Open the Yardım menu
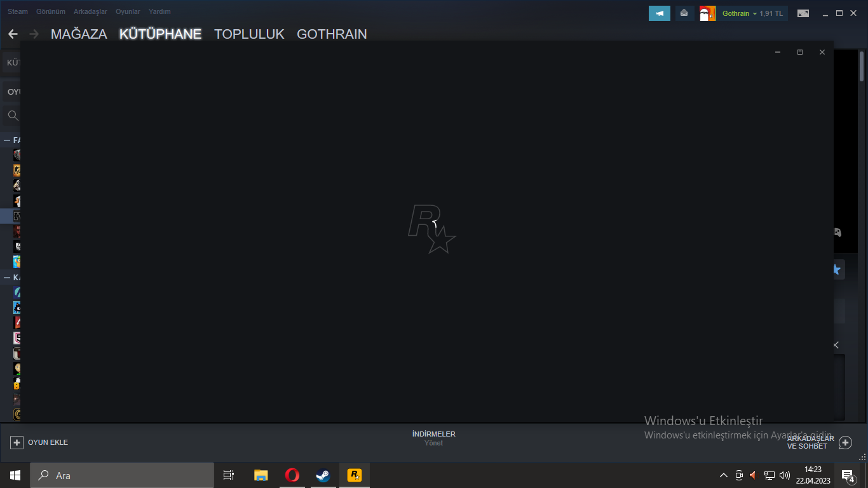The image size is (868, 488). 159,11
